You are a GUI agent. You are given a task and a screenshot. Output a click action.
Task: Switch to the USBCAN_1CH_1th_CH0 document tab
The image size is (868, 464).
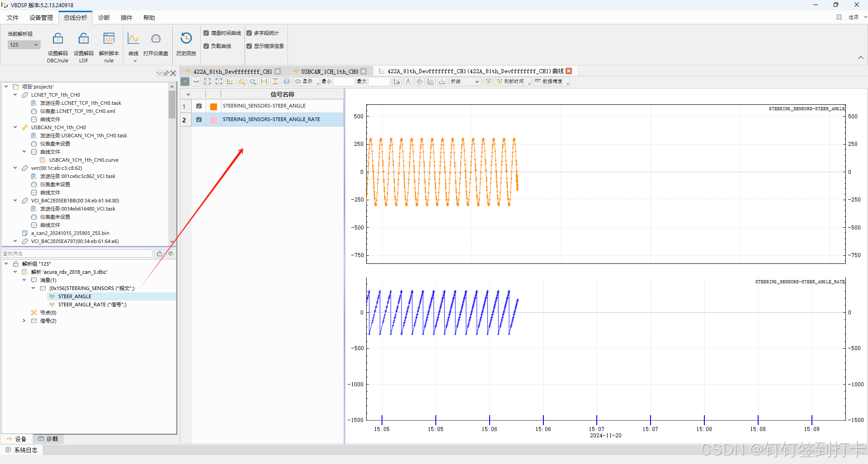[329, 71]
